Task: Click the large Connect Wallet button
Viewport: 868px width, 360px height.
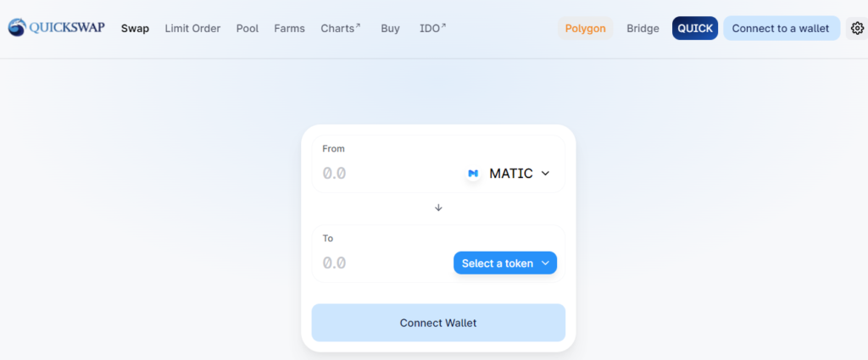Action: pyautogui.click(x=438, y=323)
